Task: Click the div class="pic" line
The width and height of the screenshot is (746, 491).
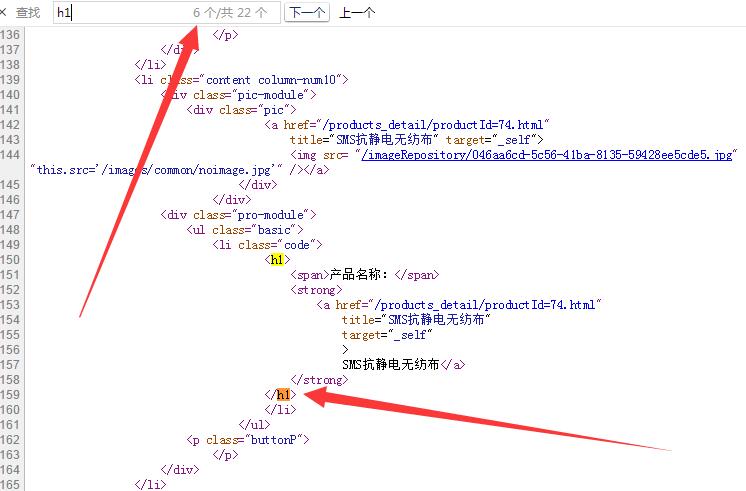Action: click(x=241, y=110)
